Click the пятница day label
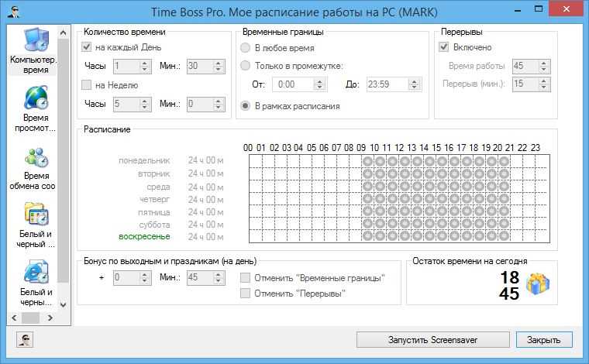The image size is (589, 364). tap(154, 212)
